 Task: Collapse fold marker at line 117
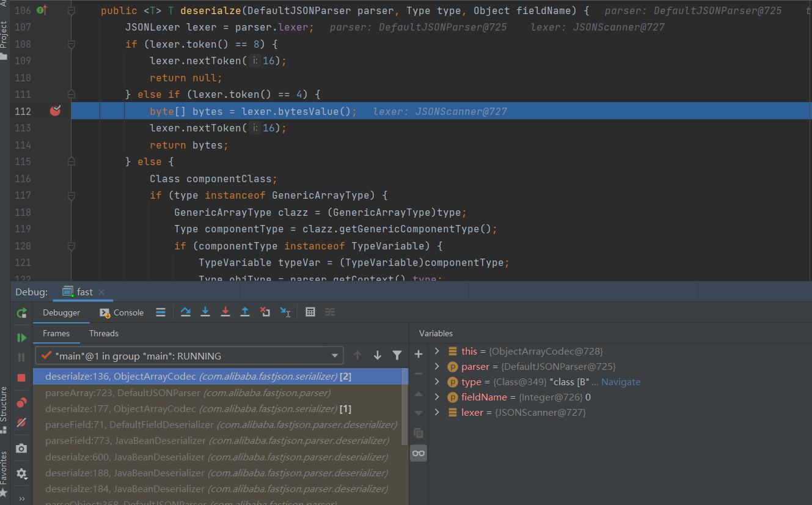coord(71,195)
